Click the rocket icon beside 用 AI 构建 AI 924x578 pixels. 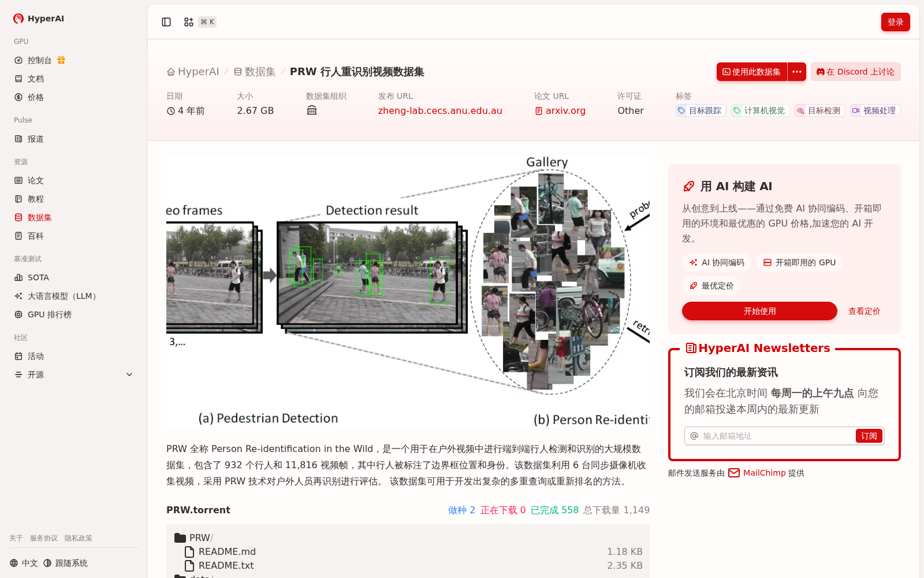[x=688, y=186]
